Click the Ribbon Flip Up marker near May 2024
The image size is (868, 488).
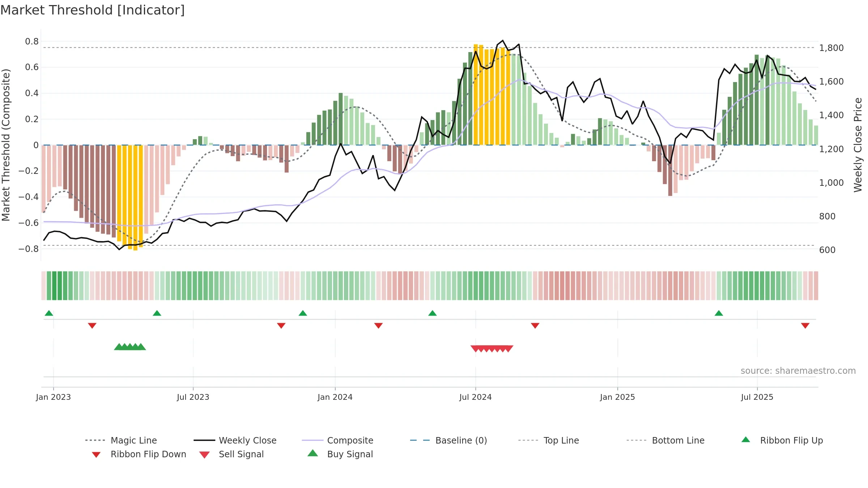tap(433, 313)
